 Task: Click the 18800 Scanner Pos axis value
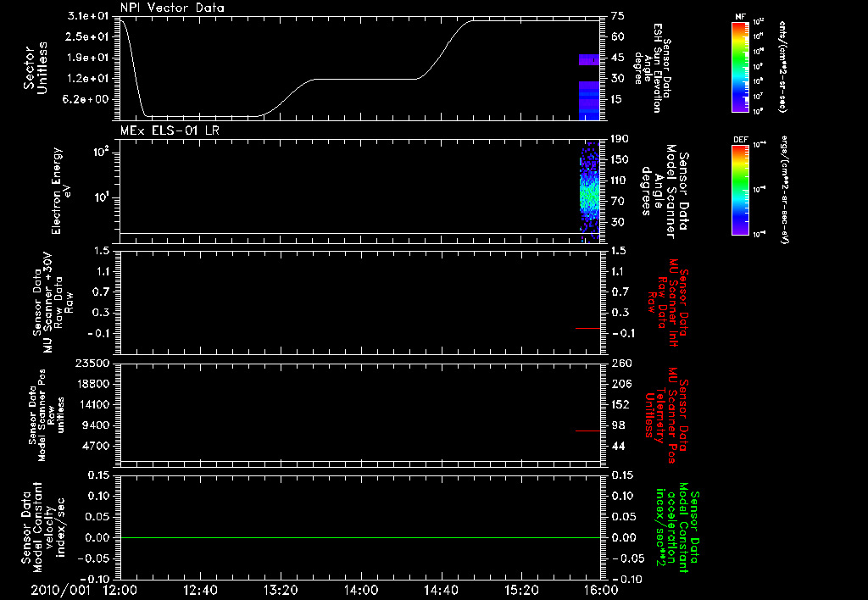pos(93,384)
